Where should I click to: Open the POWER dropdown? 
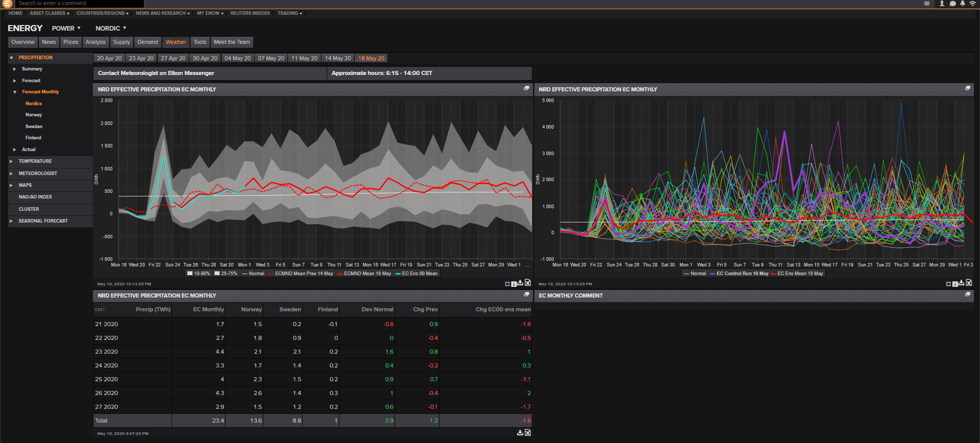[66, 29]
